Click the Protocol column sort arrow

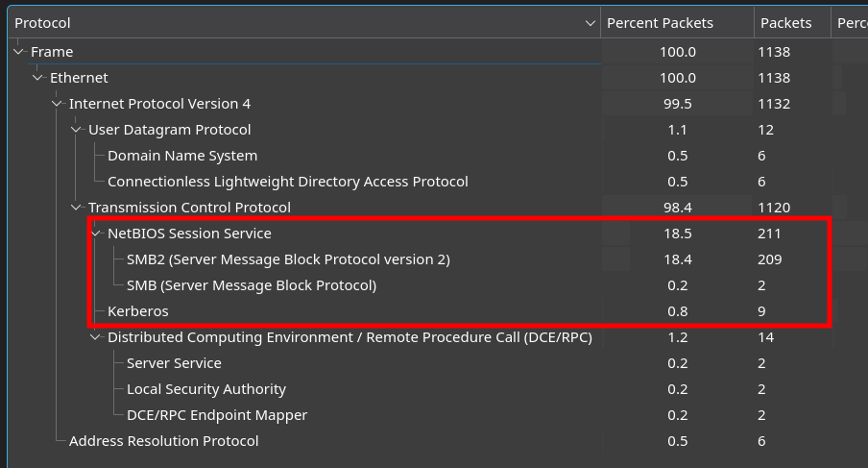[590, 23]
